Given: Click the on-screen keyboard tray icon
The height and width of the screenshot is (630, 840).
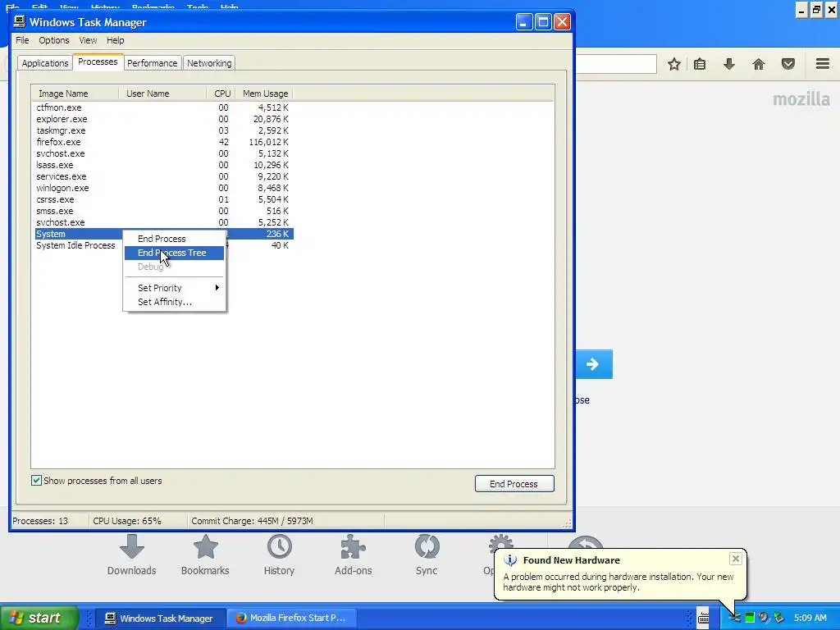Looking at the screenshot, I should click(703, 618).
